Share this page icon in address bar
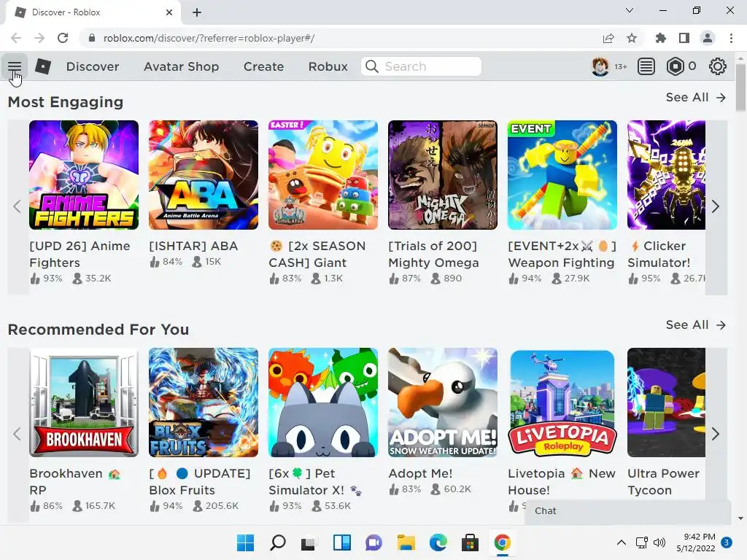Screen dimensions: 747x560 tap(608, 38)
